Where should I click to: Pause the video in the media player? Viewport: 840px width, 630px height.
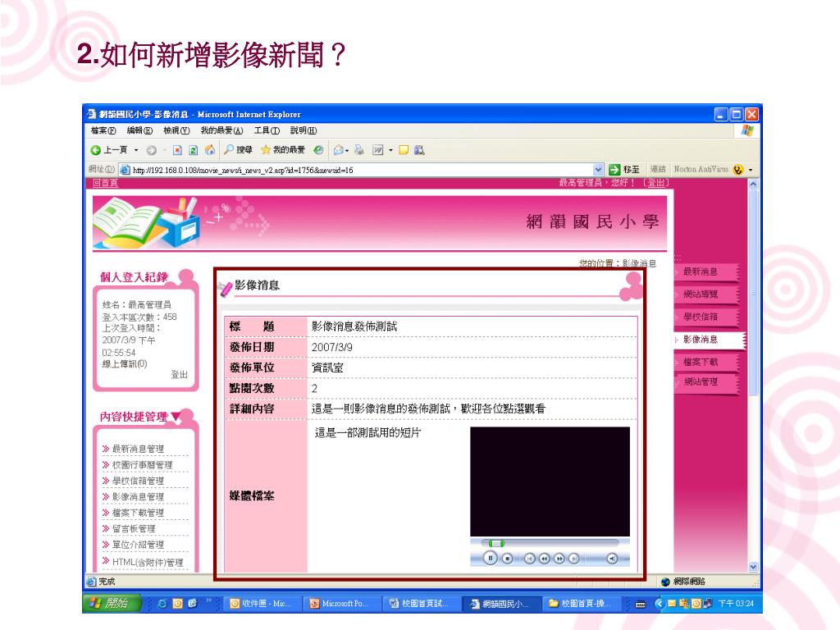[x=490, y=558]
